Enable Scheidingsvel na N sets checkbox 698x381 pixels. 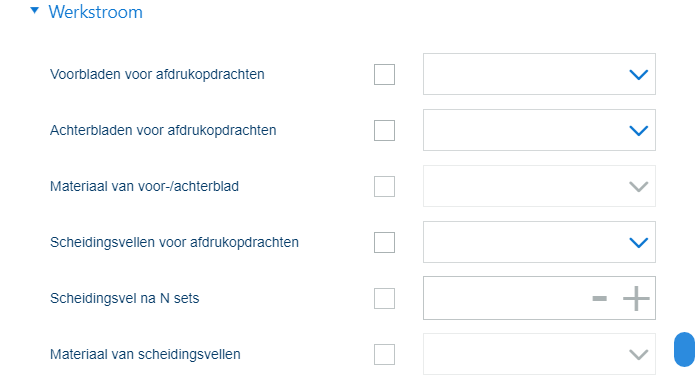(384, 298)
